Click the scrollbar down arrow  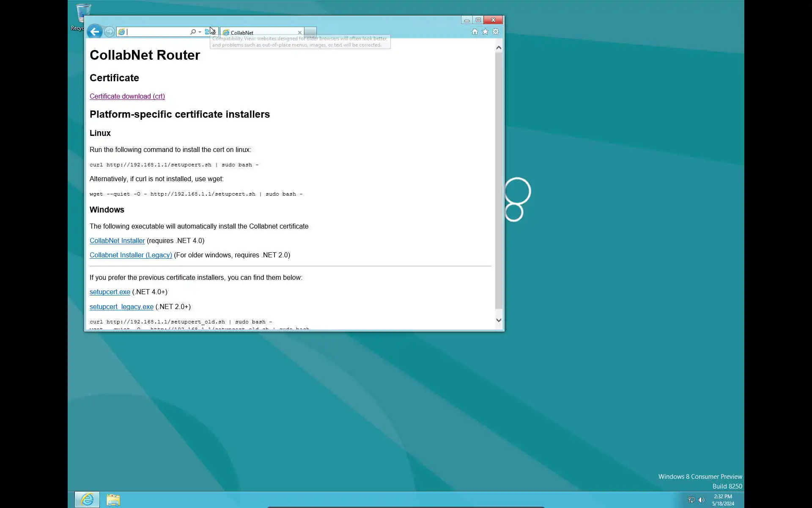(x=499, y=320)
